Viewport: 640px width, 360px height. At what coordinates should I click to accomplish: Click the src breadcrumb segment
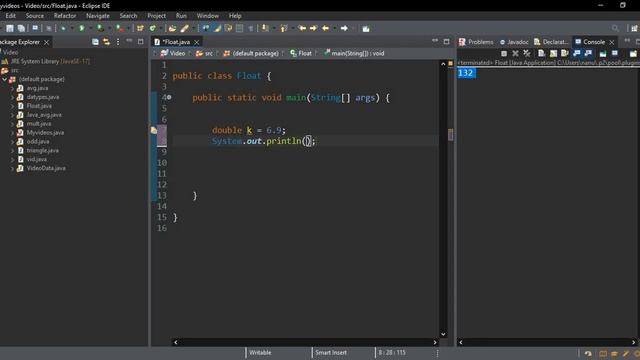(204, 53)
